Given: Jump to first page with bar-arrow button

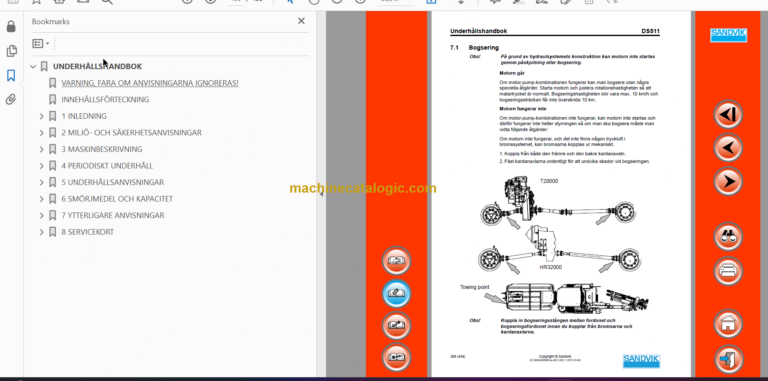Looking at the screenshot, I should [728, 115].
